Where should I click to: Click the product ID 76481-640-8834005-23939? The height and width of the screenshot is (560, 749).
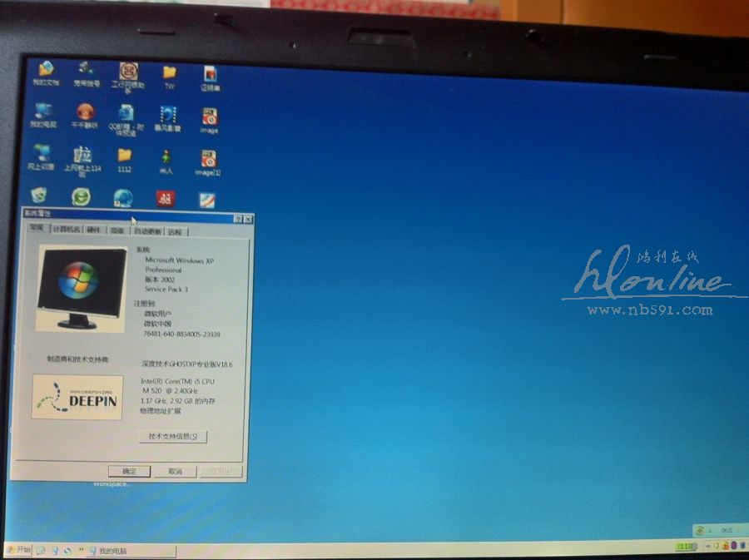pyautogui.click(x=181, y=335)
